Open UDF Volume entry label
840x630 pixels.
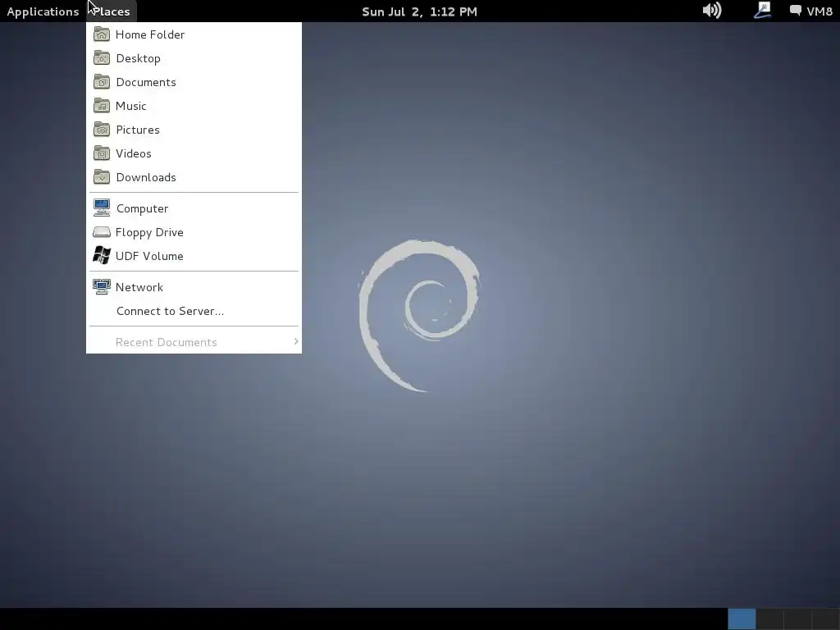click(x=149, y=256)
